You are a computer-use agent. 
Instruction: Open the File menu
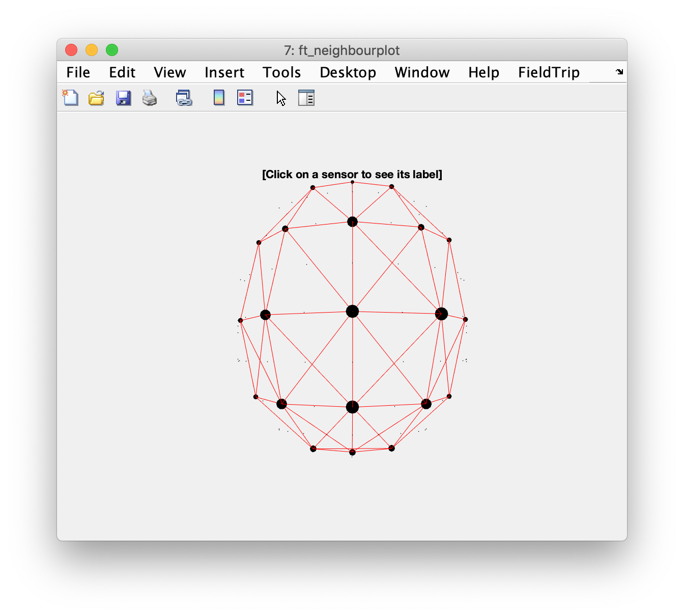coord(78,72)
